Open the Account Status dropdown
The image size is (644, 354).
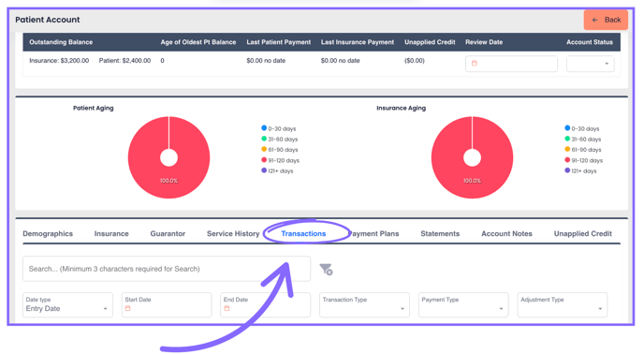(x=591, y=64)
